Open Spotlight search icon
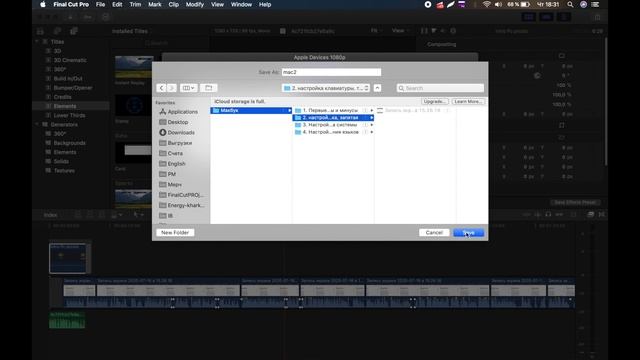 570,4
